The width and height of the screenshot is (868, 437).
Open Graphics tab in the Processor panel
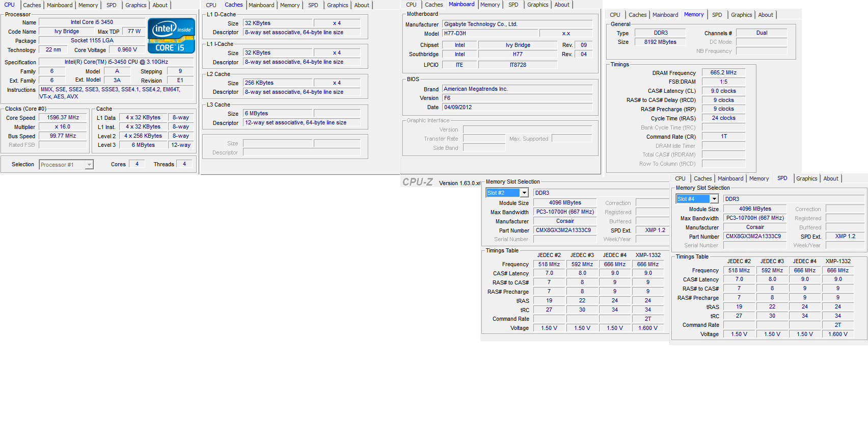tap(136, 5)
